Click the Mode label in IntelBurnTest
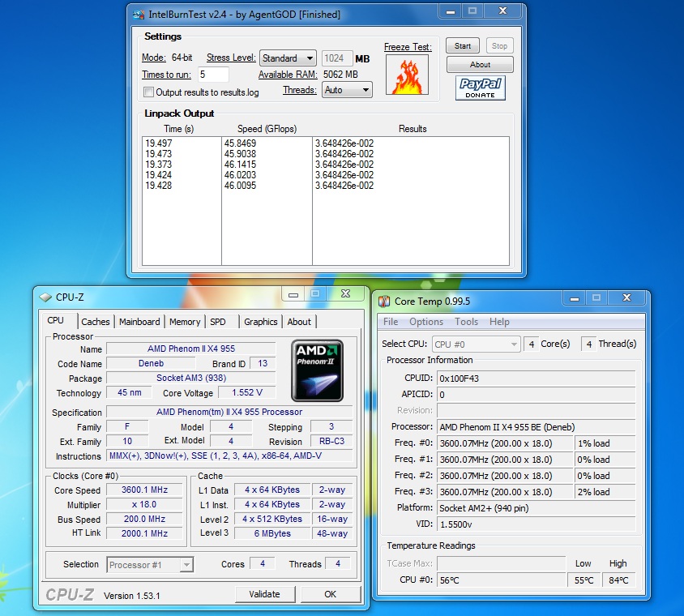This screenshot has width=684, height=616. 153,58
